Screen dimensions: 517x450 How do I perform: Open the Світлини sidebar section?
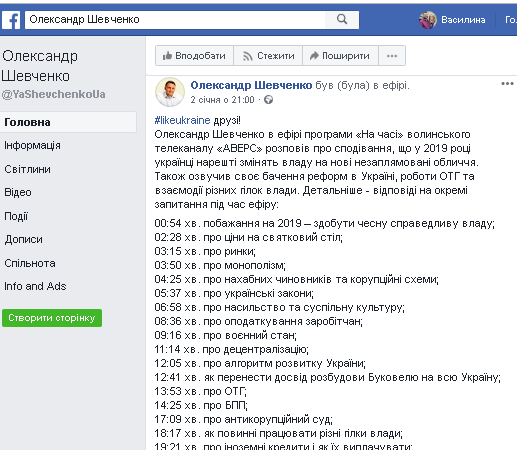coord(28,169)
